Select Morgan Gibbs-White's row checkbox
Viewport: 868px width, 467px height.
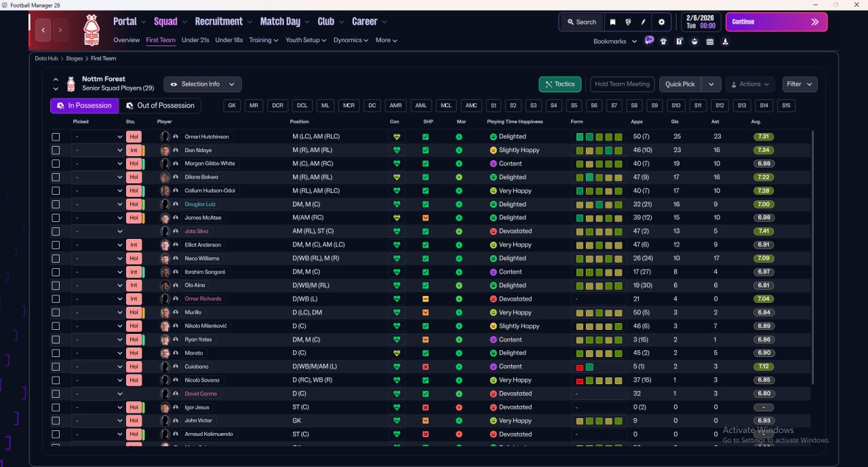pyautogui.click(x=56, y=164)
